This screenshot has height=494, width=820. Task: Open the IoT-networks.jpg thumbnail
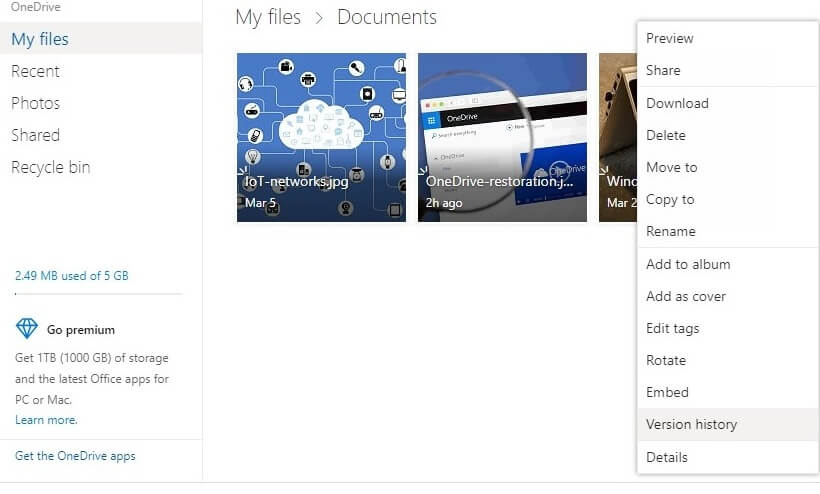pos(321,137)
